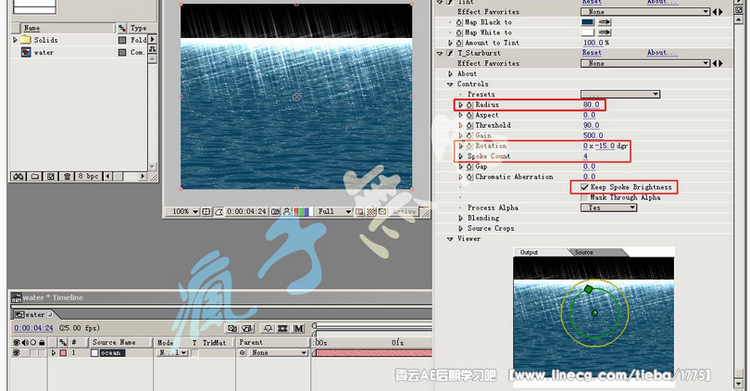Click the binoculars find icon in Project panel

tap(18, 177)
